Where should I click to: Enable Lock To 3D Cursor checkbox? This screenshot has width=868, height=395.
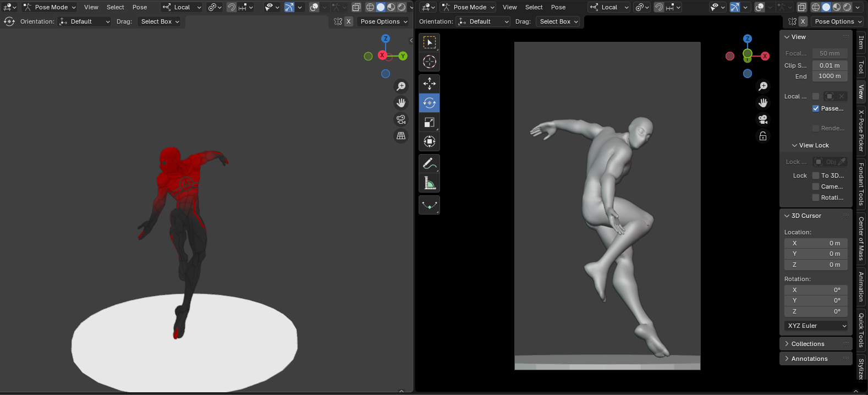816,175
